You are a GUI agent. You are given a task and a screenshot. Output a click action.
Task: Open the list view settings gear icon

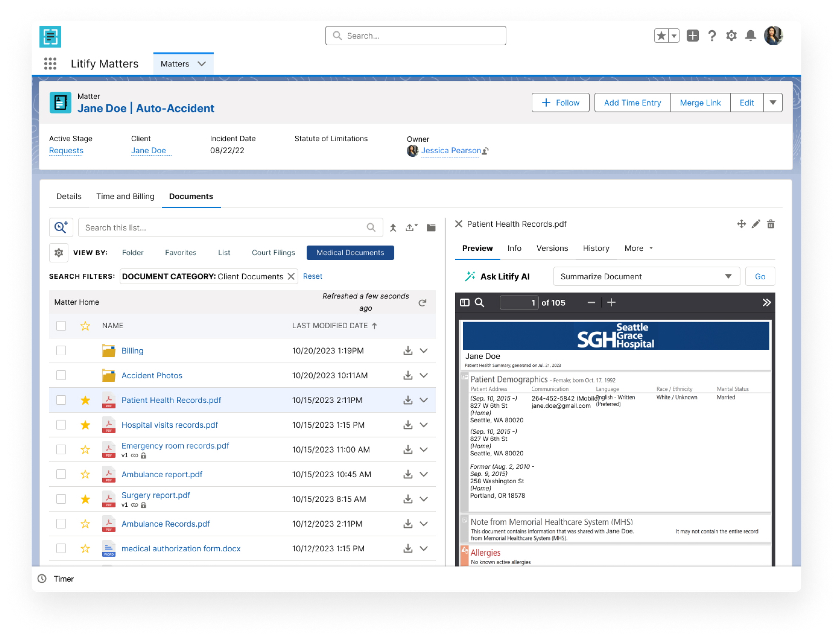pyautogui.click(x=58, y=252)
